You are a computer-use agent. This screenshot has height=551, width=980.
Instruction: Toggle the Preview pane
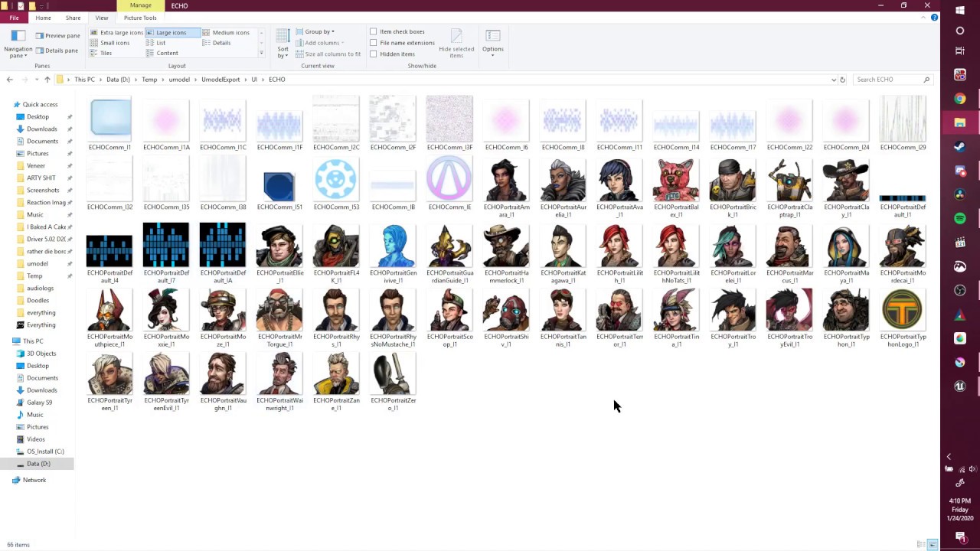[x=57, y=35]
